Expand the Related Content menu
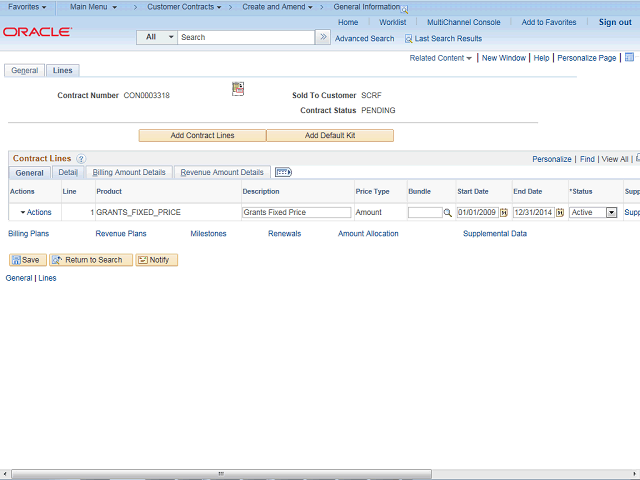The width and height of the screenshot is (640, 480). [x=440, y=58]
